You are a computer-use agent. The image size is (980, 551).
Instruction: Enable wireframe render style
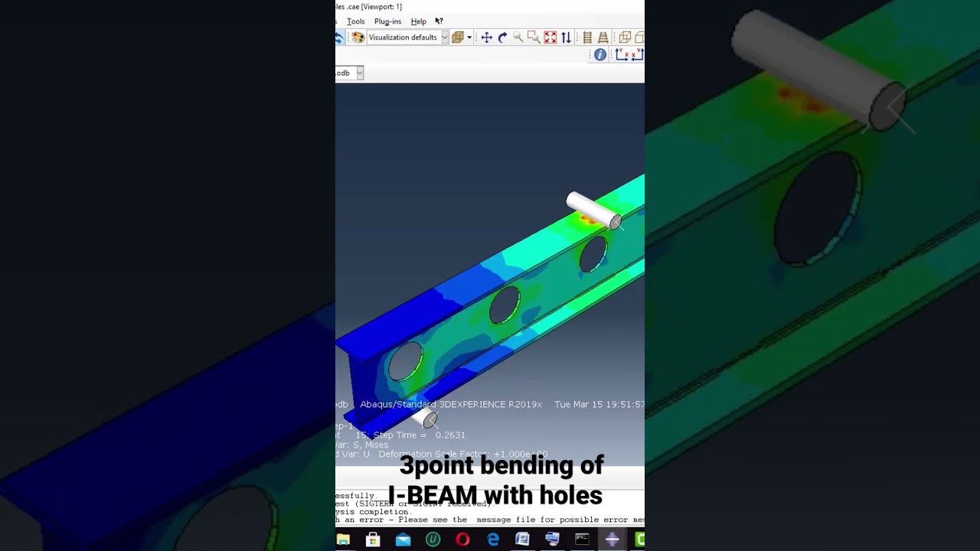625,37
